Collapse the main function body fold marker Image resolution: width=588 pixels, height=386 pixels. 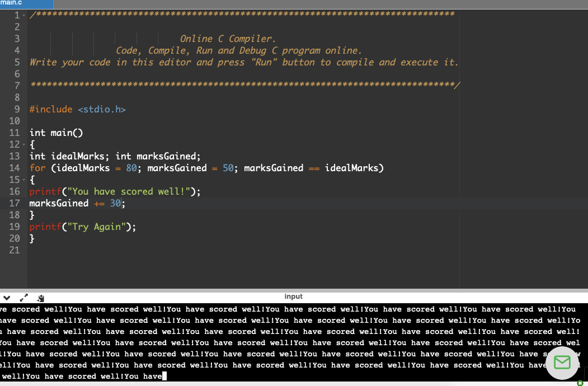(23, 144)
